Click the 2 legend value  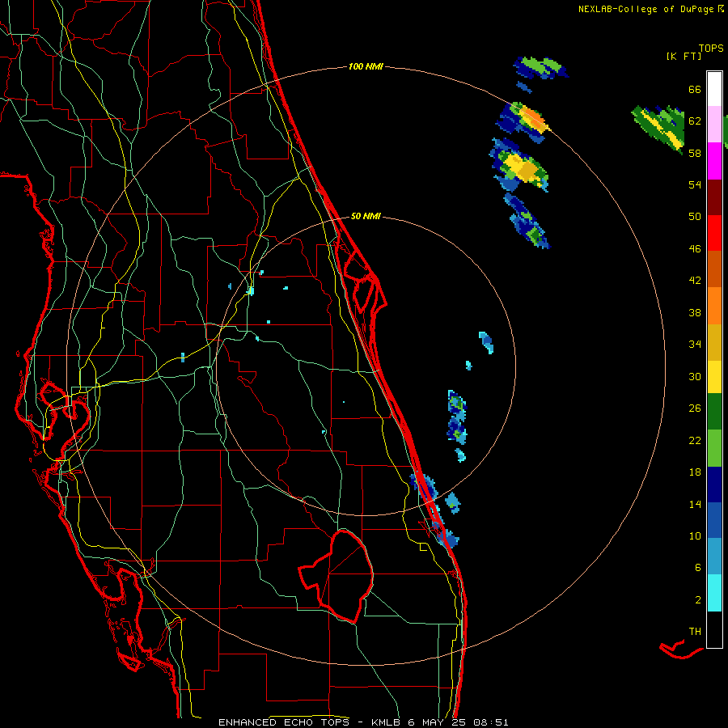point(698,600)
